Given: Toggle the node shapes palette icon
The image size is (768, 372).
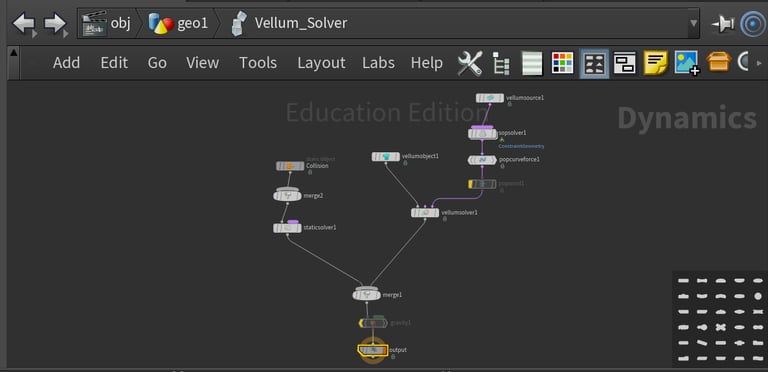Looking at the screenshot, I should (x=595, y=63).
